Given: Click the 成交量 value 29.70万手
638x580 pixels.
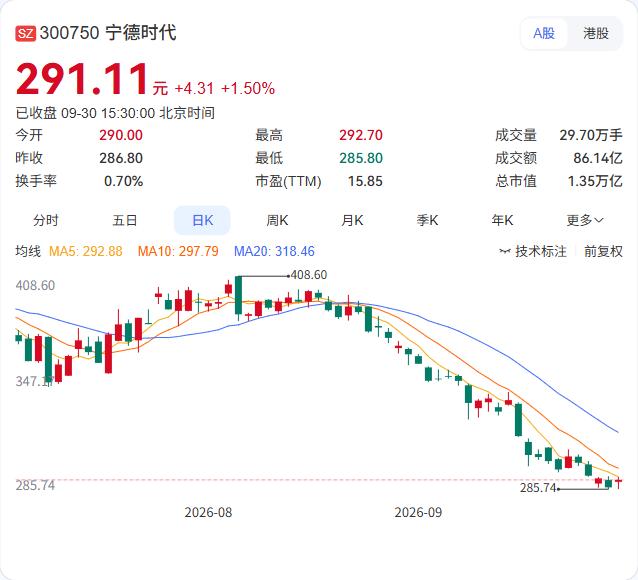Looking at the screenshot, I should tap(591, 135).
